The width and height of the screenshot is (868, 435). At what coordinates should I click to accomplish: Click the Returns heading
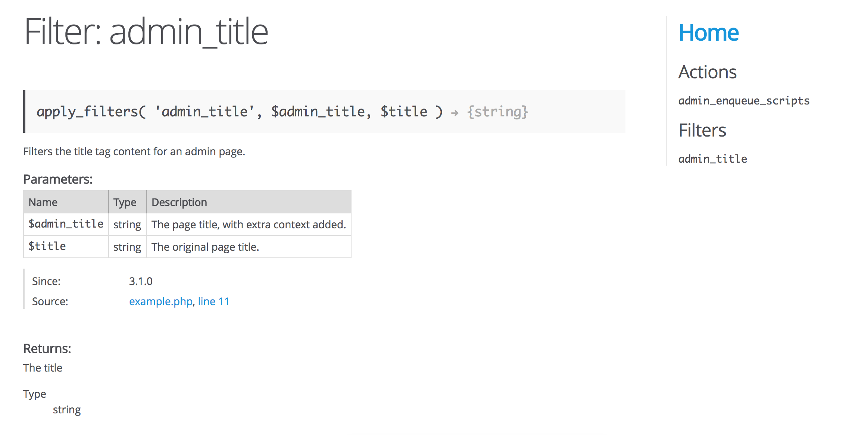pyautogui.click(x=47, y=348)
